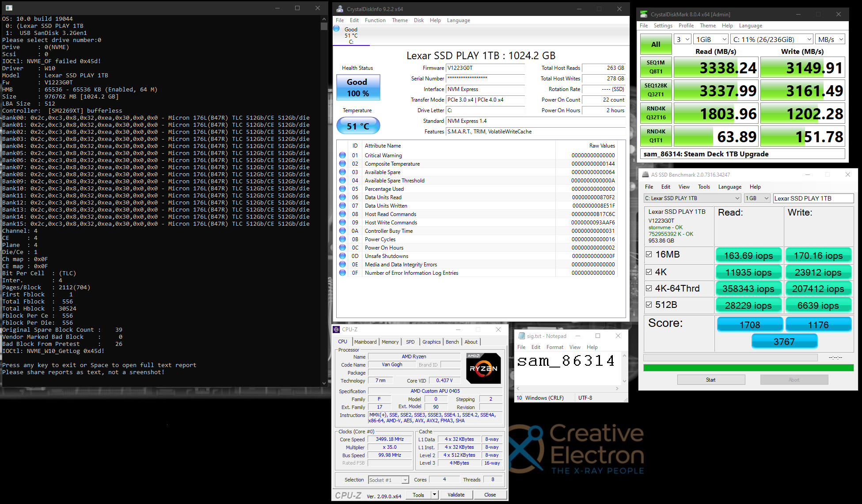Open the Socket #1 selection dropdown in CPU-Z
Image resolution: width=862 pixels, height=504 pixels.
[x=388, y=480]
